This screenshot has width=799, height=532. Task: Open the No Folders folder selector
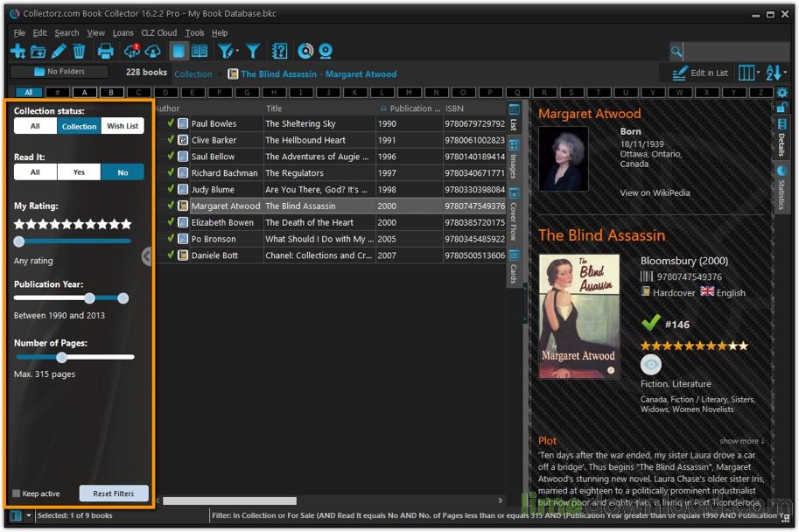tap(60, 72)
